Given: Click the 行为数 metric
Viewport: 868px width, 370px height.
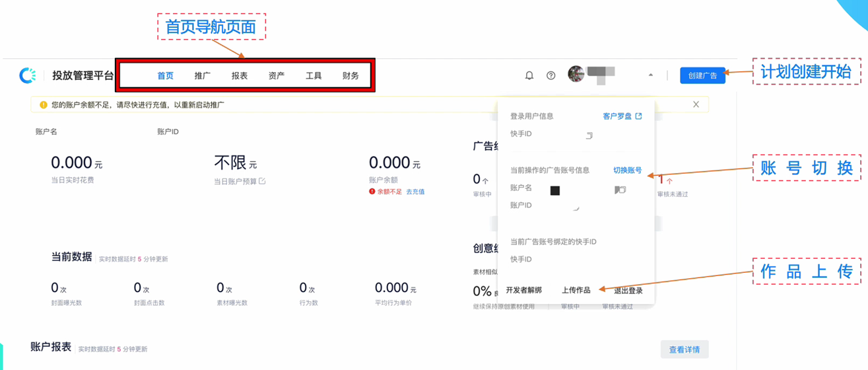Looking at the screenshot, I should 309,293.
